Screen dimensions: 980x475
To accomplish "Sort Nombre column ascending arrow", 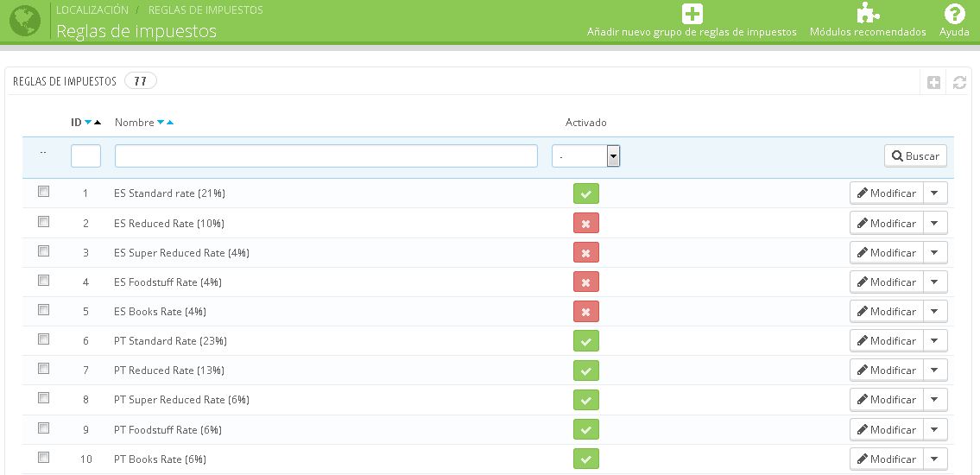I will coord(170,123).
